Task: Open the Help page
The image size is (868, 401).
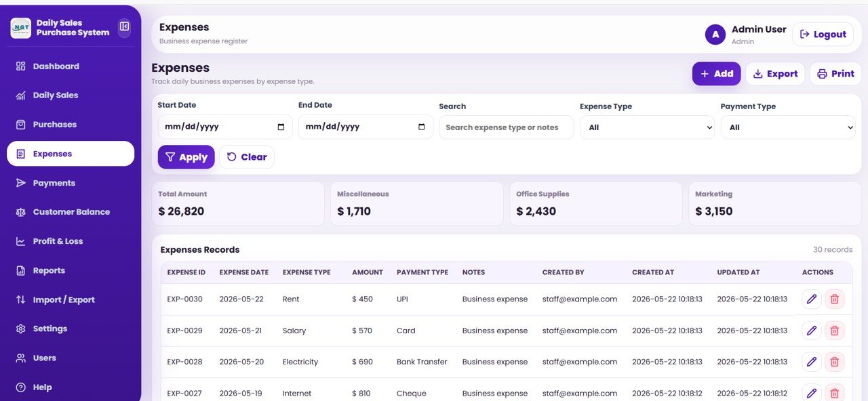Action: pos(71,387)
